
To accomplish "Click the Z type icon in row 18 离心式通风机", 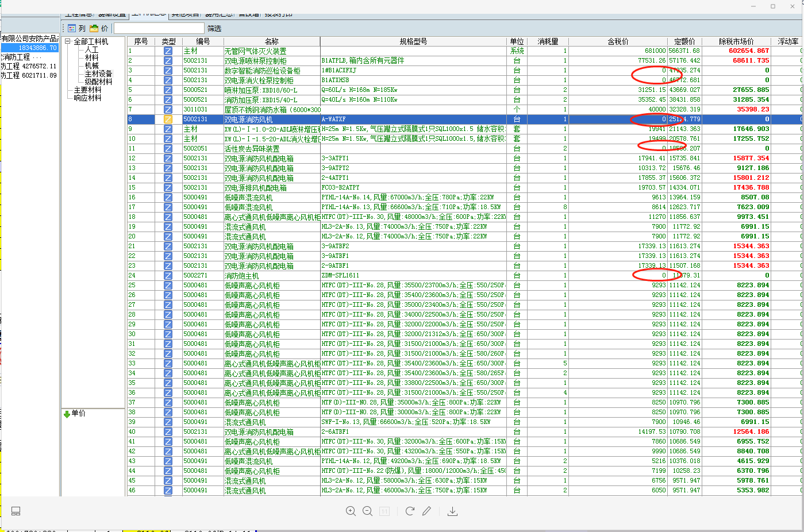I will [168, 217].
